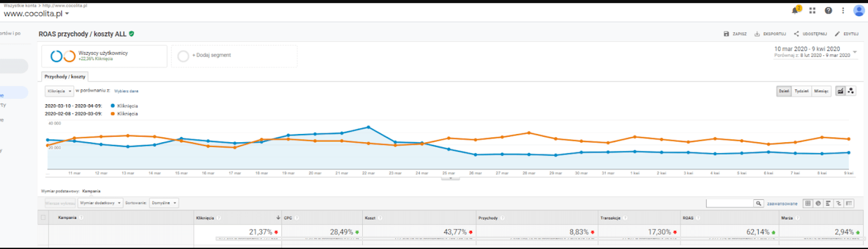
Task: Expand the date range picker
Action: point(816,52)
